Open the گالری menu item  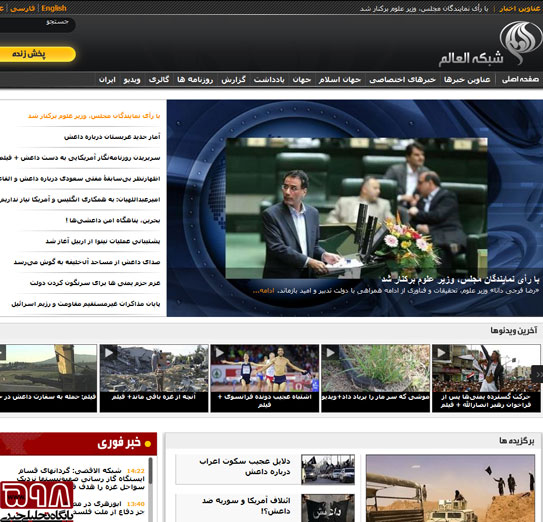pyautogui.click(x=159, y=80)
